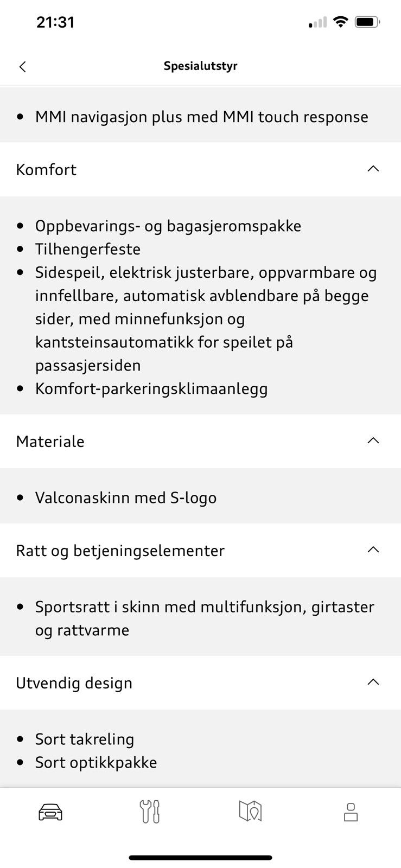The image size is (401, 868).
Task: Collapse the Materiale section chevron
Action: pyautogui.click(x=373, y=441)
